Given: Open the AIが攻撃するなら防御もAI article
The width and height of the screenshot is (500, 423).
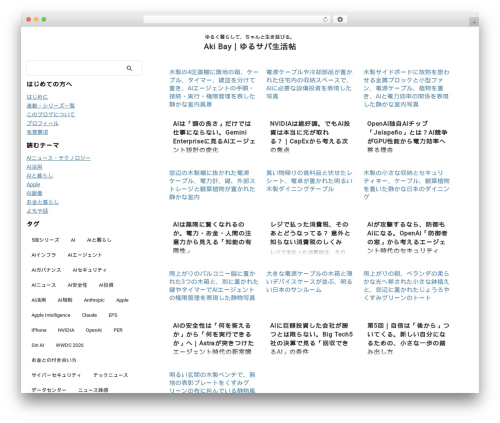Looking at the screenshot, I should point(407,237).
